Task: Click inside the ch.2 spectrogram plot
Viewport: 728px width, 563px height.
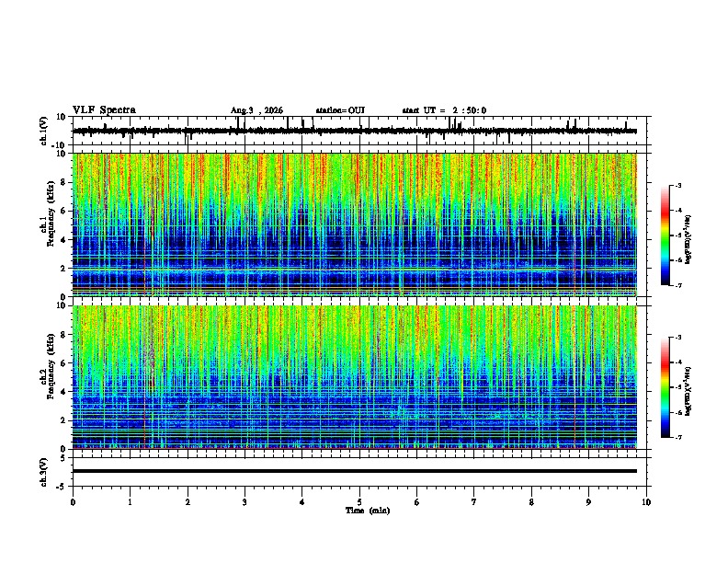Action: pos(355,377)
